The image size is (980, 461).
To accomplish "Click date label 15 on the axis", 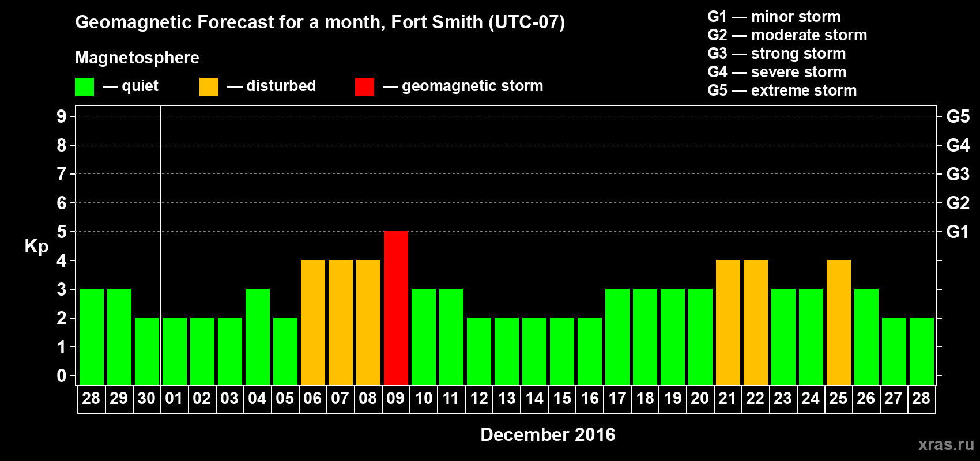I will pos(561,398).
